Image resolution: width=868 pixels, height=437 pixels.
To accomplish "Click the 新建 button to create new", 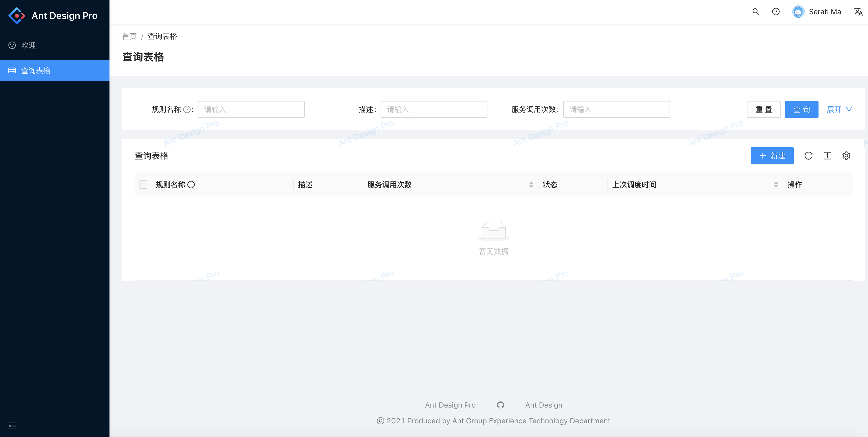I will tap(772, 156).
